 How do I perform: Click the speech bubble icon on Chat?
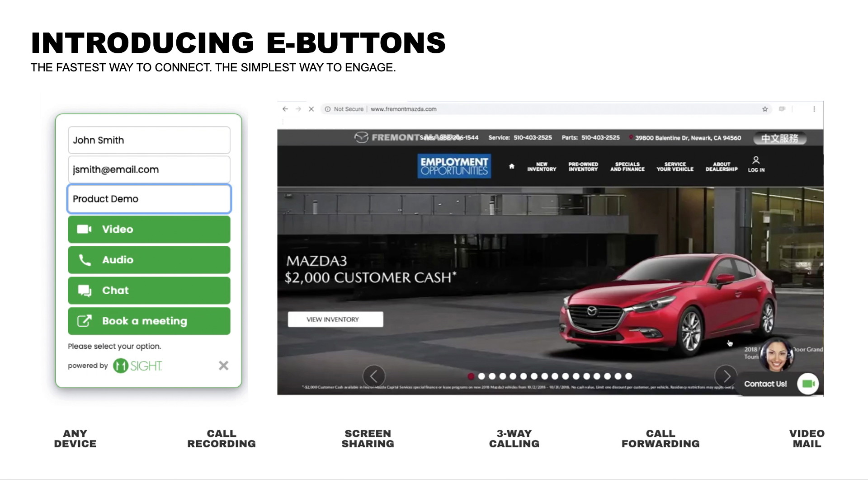(85, 291)
